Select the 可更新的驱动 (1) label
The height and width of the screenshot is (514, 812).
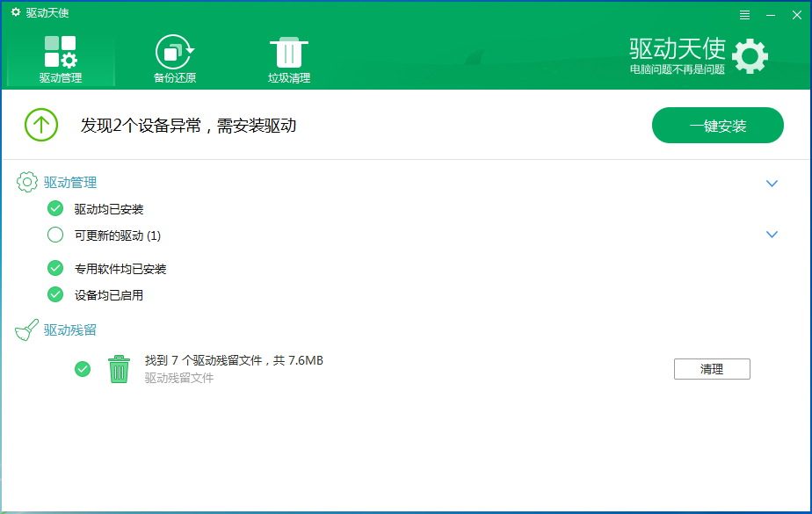click(x=118, y=236)
